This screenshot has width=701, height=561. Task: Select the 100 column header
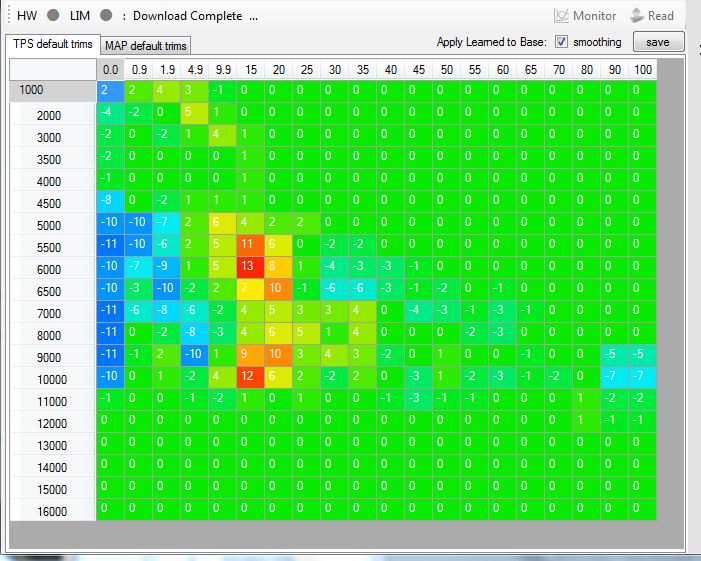click(642, 70)
